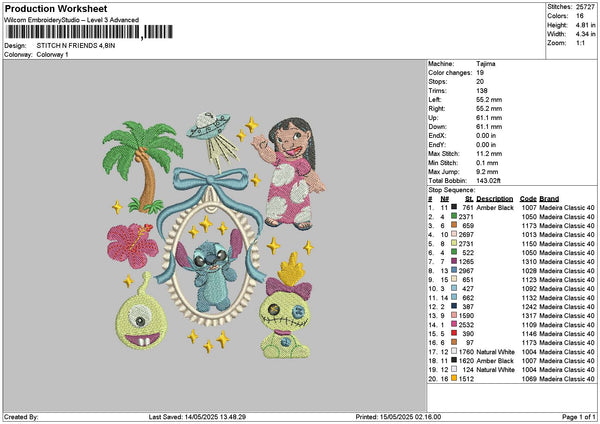This screenshot has width=600, height=424.
Task: Select the magenta swatch beside stitch count 2532
Action: point(454,325)
